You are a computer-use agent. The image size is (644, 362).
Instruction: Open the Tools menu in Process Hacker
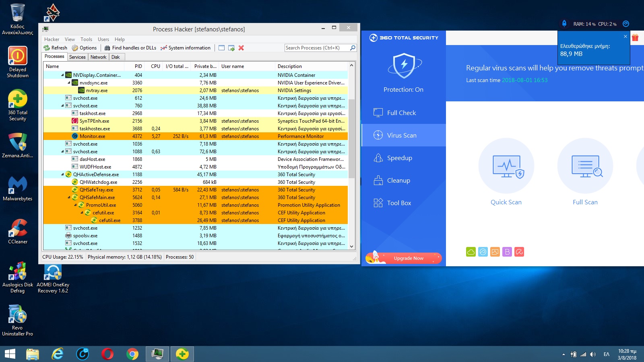click(86, 39)
